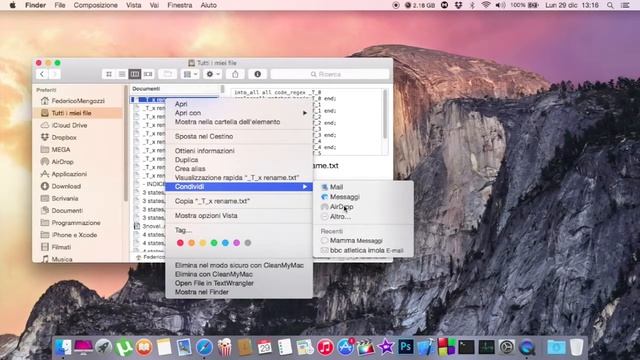Open Trash in the Dock

(576, 347)
